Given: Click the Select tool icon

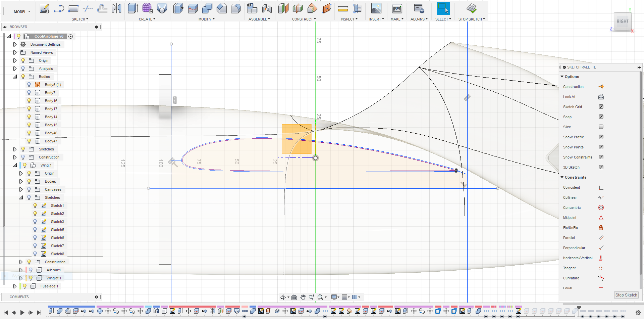Looking at the screenshot, I should 443,8.
